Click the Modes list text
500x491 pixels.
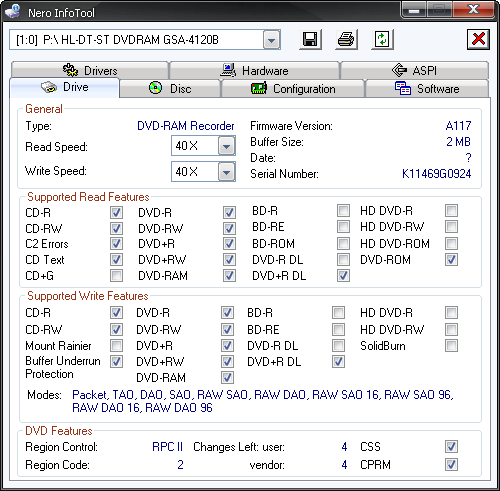click(x=263, y=401)
